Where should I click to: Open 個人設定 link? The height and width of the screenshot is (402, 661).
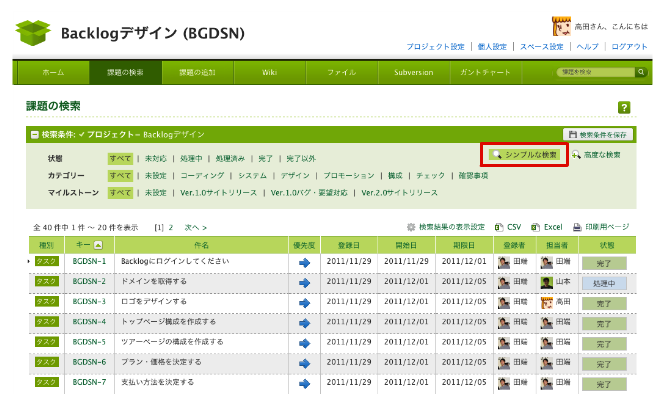click(492, 46)
